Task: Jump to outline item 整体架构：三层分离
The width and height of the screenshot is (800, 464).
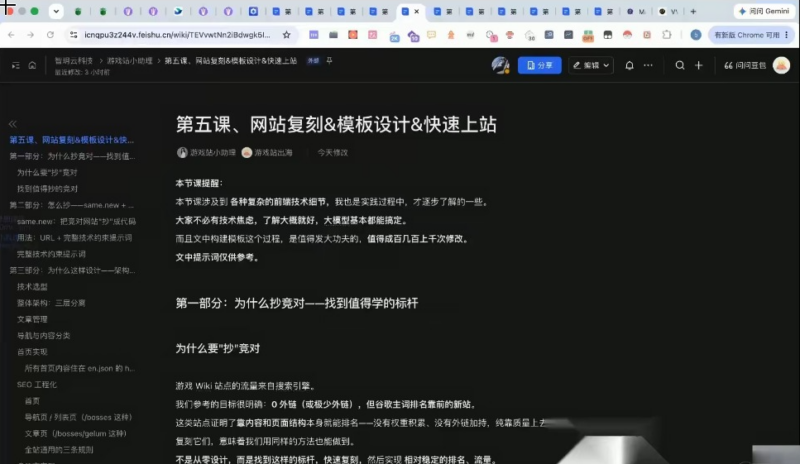Action: pos(51,303)
